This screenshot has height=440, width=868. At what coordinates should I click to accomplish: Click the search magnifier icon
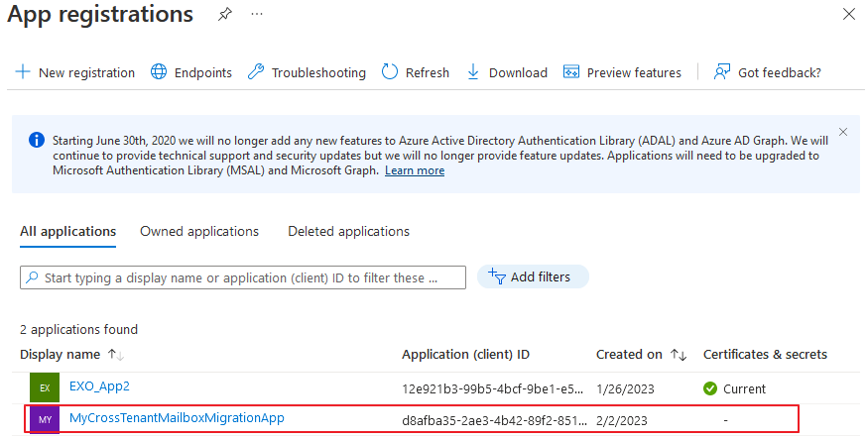pyautogui.click(x=32, y=276)
